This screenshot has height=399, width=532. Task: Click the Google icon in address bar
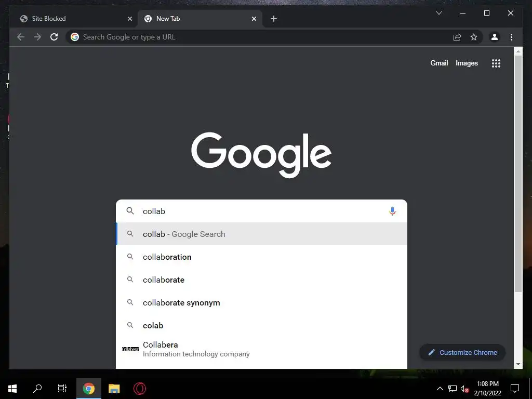(75, 37)
